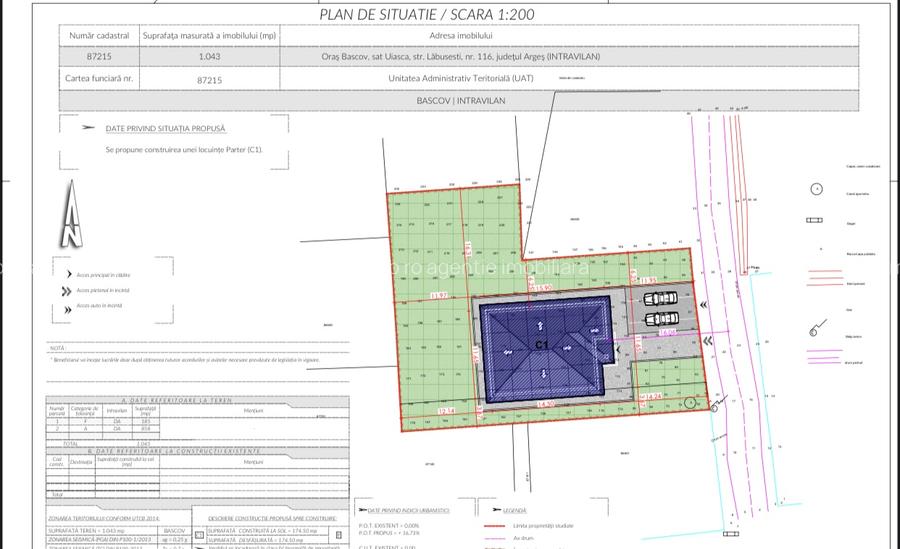Click the Suprafața masurată a imobilului header
This screenshot has height=549, width=900.
click(210, 36)
